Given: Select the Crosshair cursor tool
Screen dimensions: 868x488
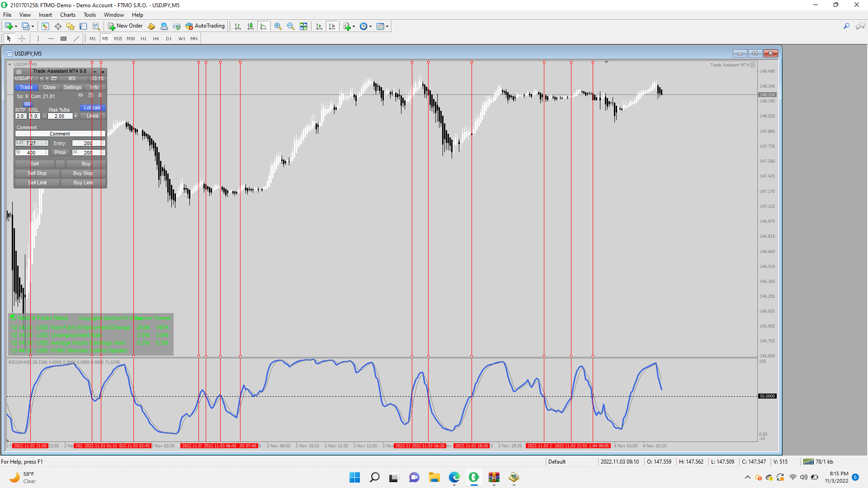Looking at the screenshot, I should [x=22, y=39].
